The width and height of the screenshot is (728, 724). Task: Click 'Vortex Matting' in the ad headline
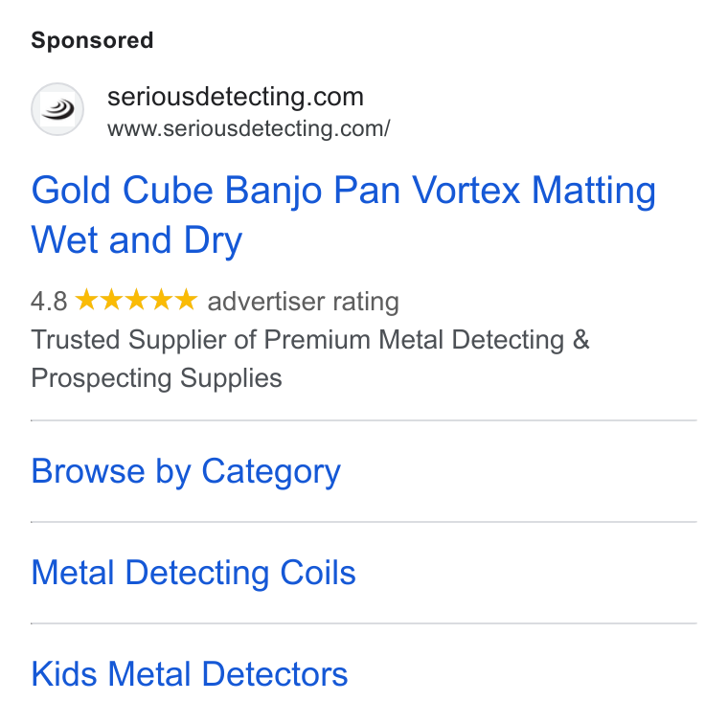point(534,191)
